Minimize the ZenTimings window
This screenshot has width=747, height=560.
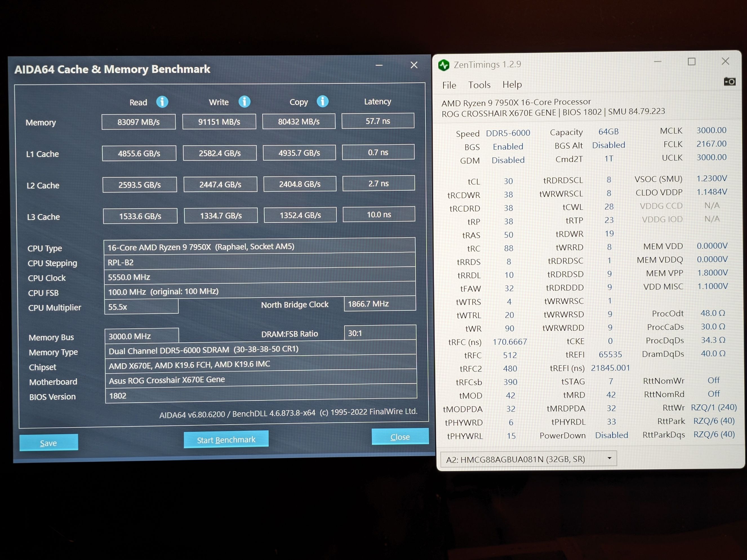(657, 62)
